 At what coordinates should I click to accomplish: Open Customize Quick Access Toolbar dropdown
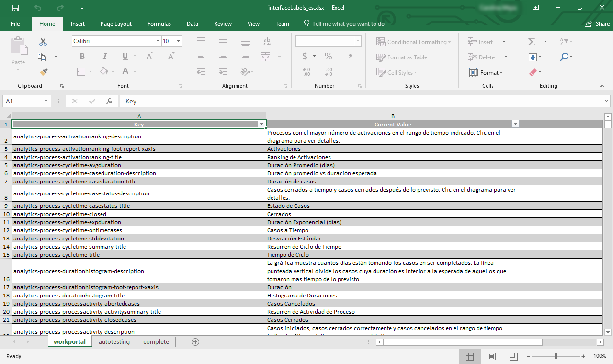point(82,8)
